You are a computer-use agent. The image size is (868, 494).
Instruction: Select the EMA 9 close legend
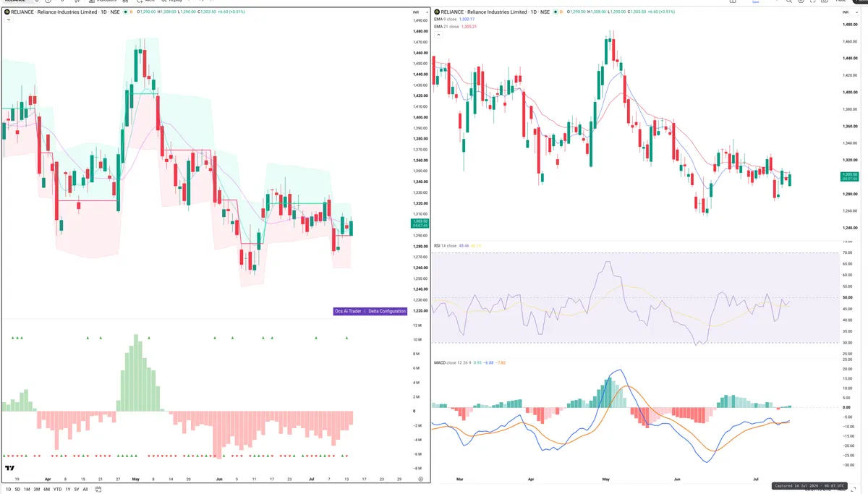(446, 20)
